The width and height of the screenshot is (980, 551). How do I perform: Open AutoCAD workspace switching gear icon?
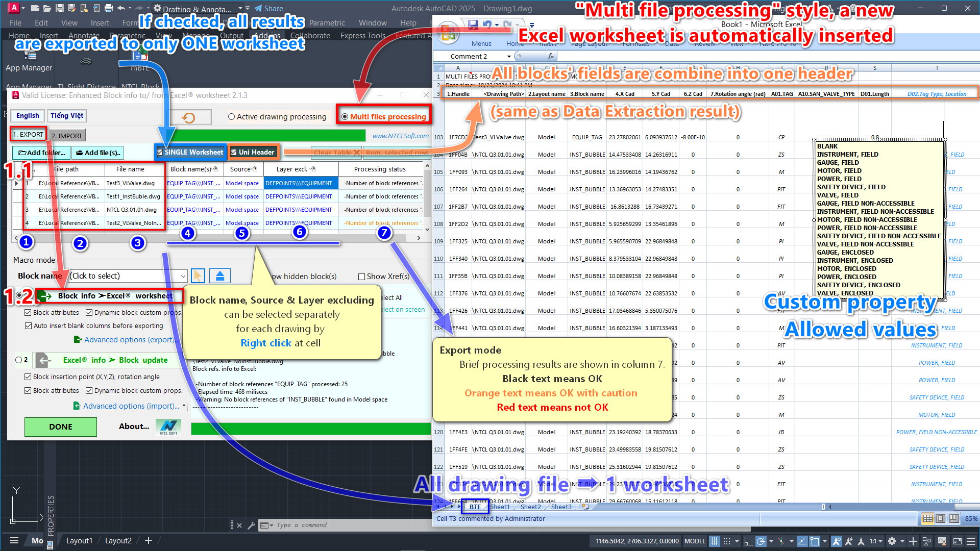pyautogui.click(x=892, y=541)
